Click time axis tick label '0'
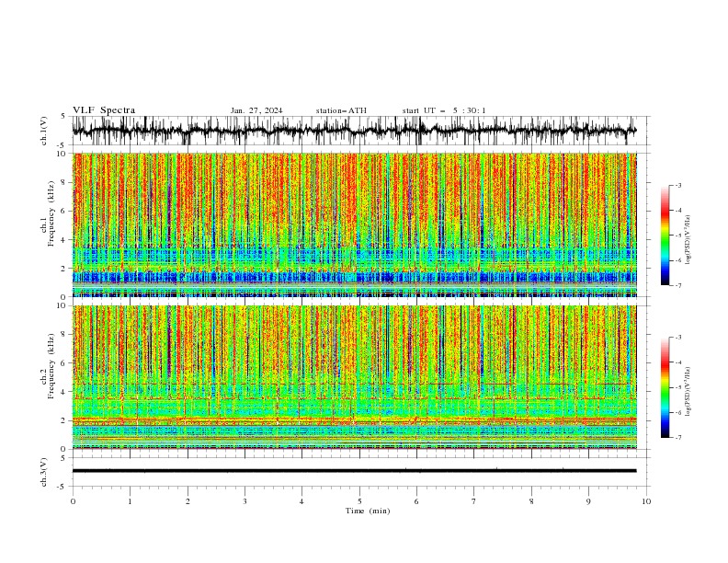Image resolution: width=728 pixels, height=563 pixels. pos(73,501)
